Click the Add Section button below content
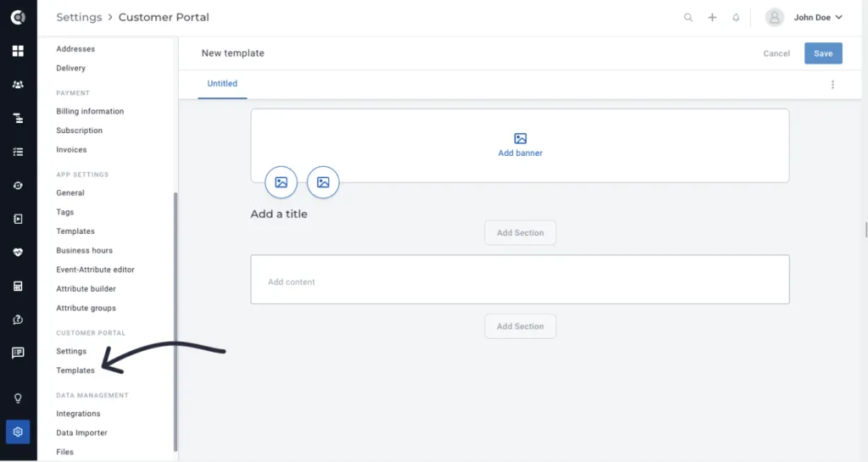 [x=520, y=326]
